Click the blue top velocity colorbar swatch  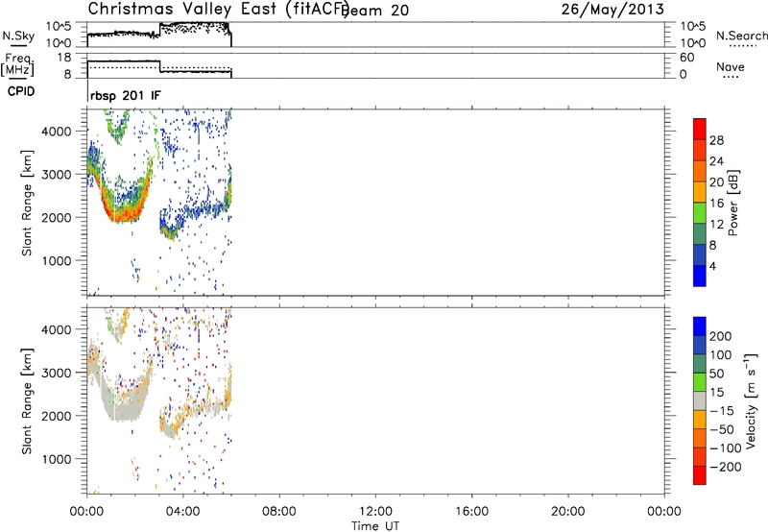[700, 326]
